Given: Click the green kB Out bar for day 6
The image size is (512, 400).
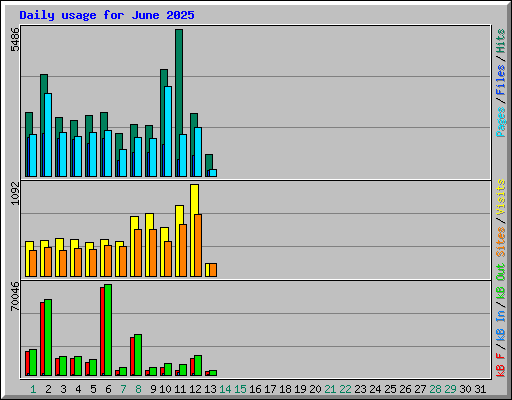Looking at the screenshot, I should [108, 330].
